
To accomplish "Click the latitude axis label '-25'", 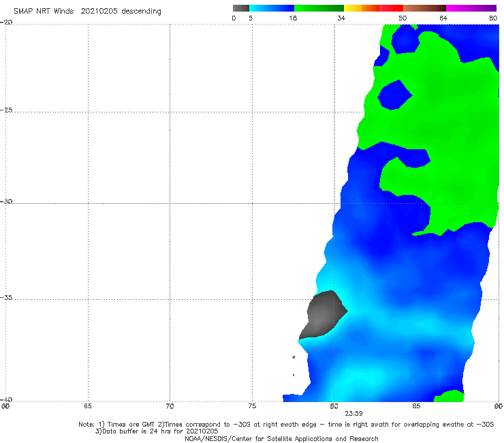I will point(6,110).
